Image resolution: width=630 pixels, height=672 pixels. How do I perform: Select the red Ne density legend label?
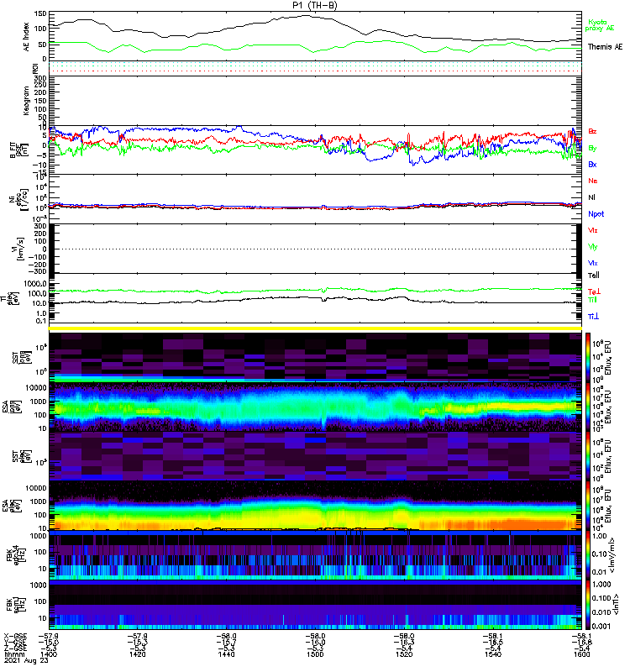point(593,181)
